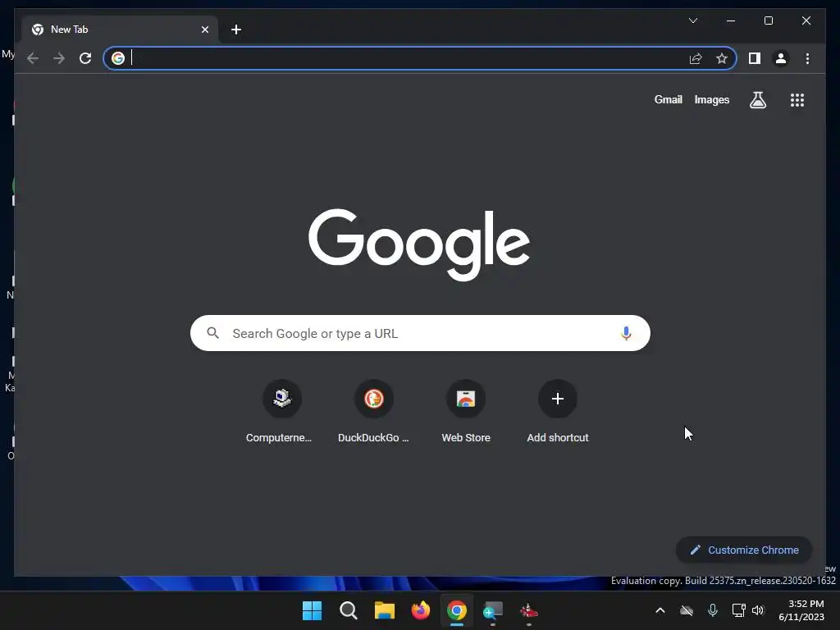The image size is (840, 630).
Task: Maximize the Chrome window
Action: 768,21
